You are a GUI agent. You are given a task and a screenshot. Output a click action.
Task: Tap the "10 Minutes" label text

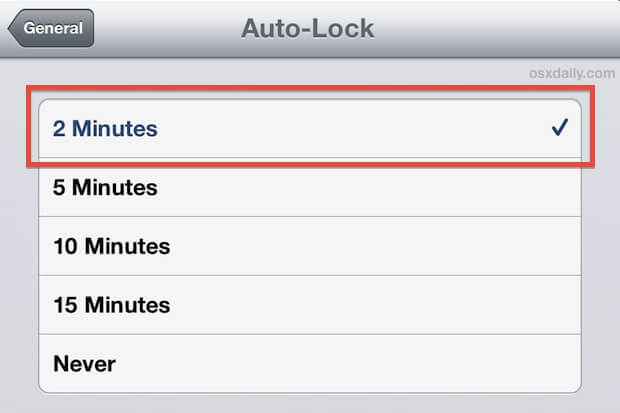tap(111, 246)
